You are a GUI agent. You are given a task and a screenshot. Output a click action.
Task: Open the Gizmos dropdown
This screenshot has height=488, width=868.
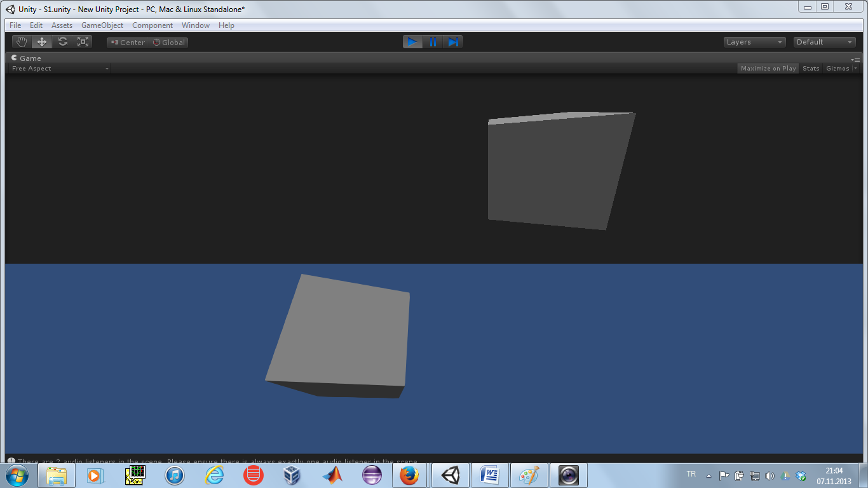pyautogui.click(x=840, y=69)
